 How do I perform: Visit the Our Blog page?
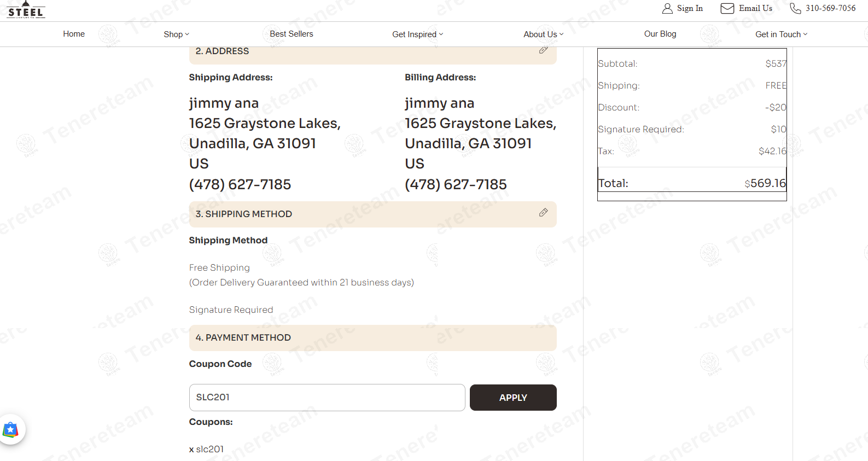pos(660,34)
